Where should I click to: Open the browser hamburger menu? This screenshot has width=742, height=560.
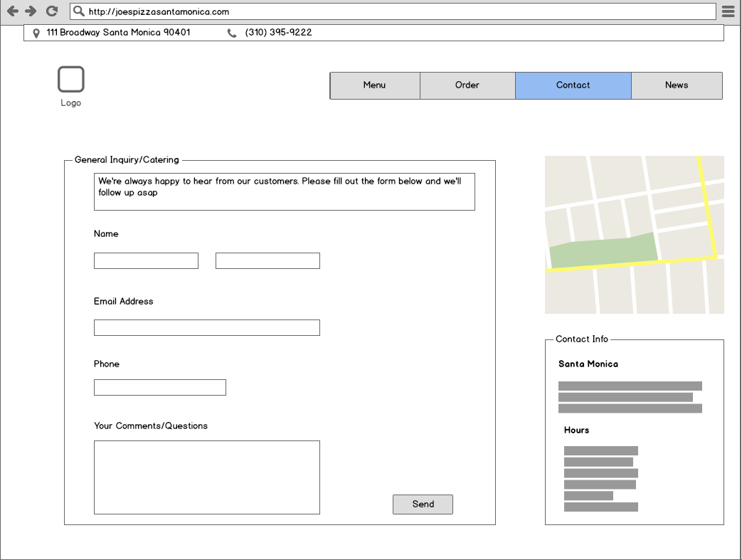coord(728,11)
